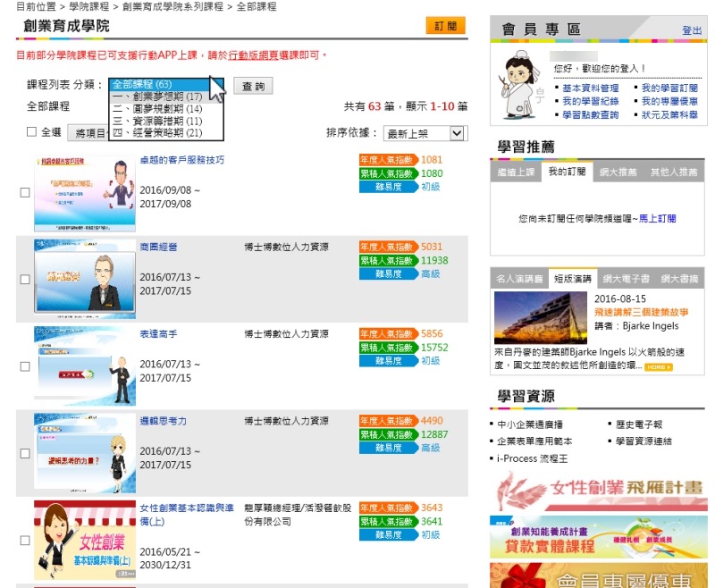Open 女性創業基本認識與準備(上) course link
The image size is (715, 588).
tap(187, 515)
